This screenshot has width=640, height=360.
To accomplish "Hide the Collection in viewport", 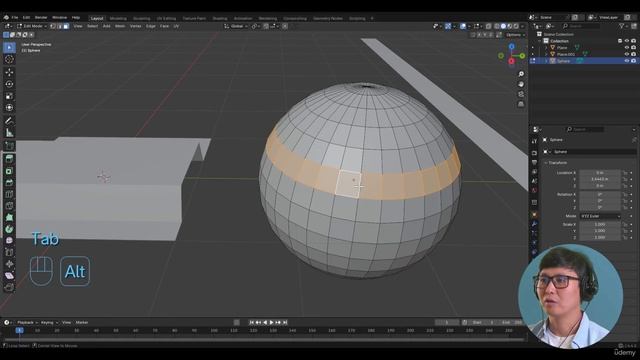I will [627, 41].
